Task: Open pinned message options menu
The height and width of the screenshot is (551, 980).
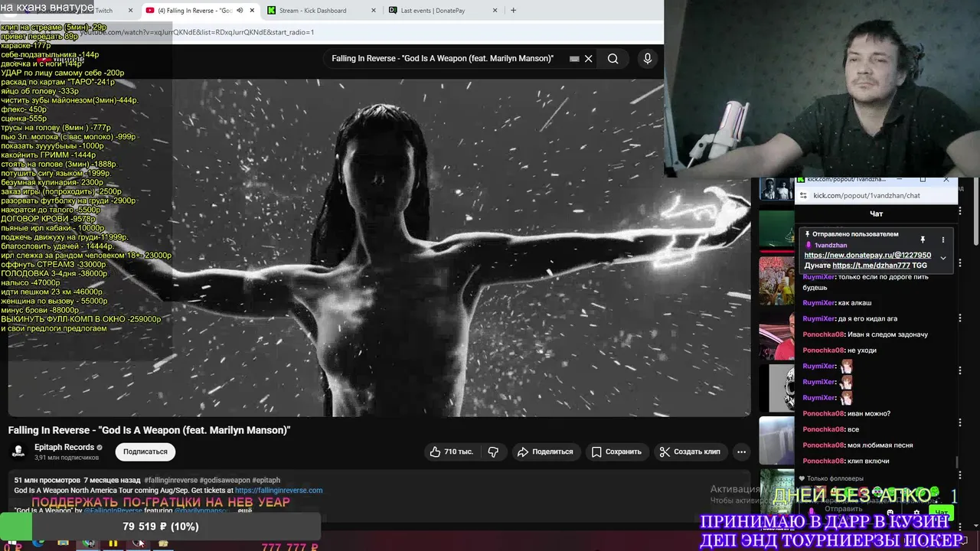Action: 943,240
